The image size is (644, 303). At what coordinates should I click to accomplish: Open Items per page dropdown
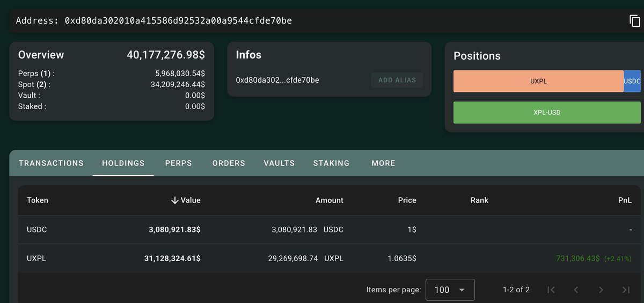tap(450, 290)
